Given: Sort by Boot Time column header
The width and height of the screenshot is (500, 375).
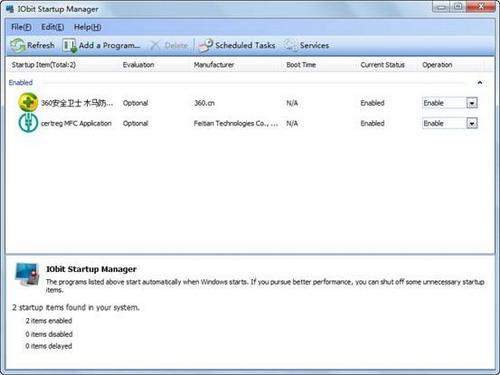Looking at the screenshot, I should [301, 65].
